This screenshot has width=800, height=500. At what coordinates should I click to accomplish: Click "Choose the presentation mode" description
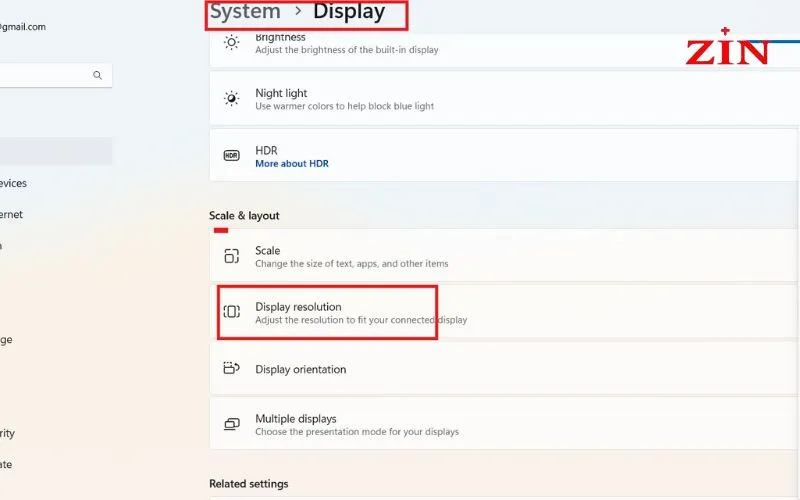pos(356,432)
